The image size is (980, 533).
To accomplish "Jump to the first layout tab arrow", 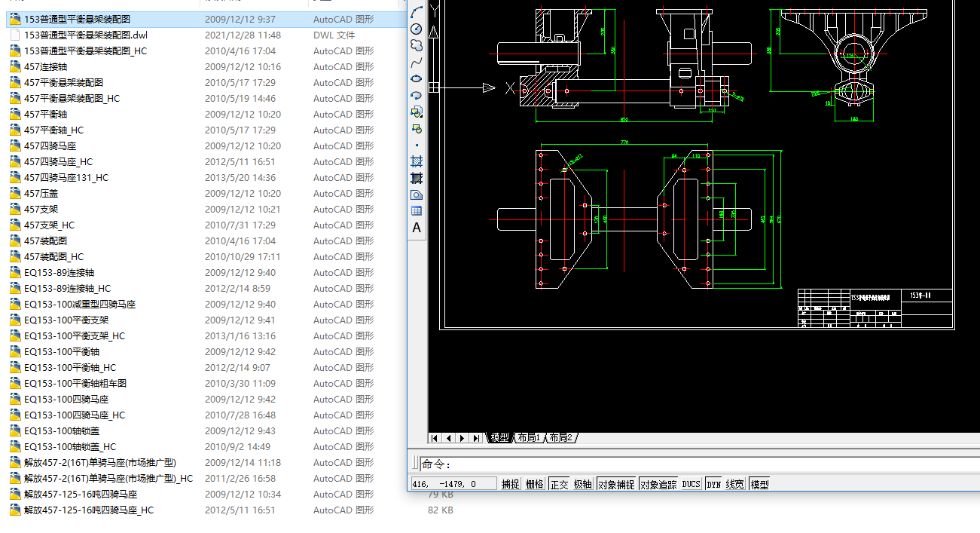I will point(435,438).
